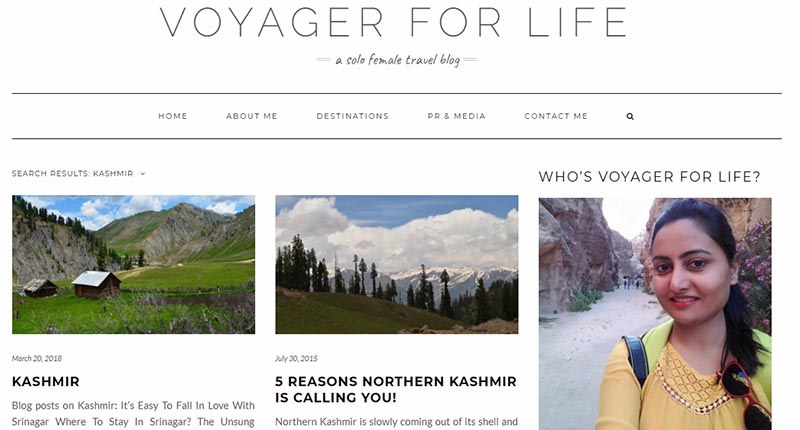Click the 'Who's Voyager For Life?' heading
800x430 pixels.
(649, 177)
